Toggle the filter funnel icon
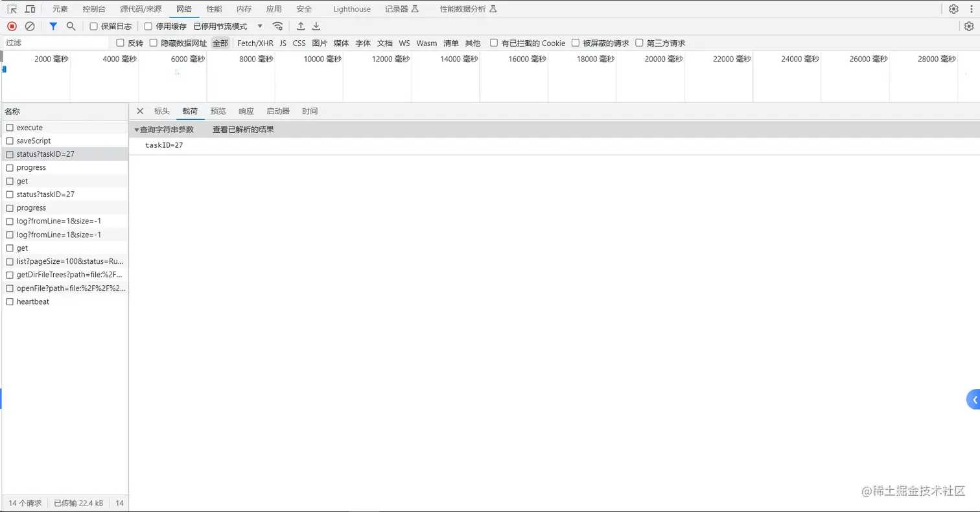980x512 pixels. click(53, 26)
